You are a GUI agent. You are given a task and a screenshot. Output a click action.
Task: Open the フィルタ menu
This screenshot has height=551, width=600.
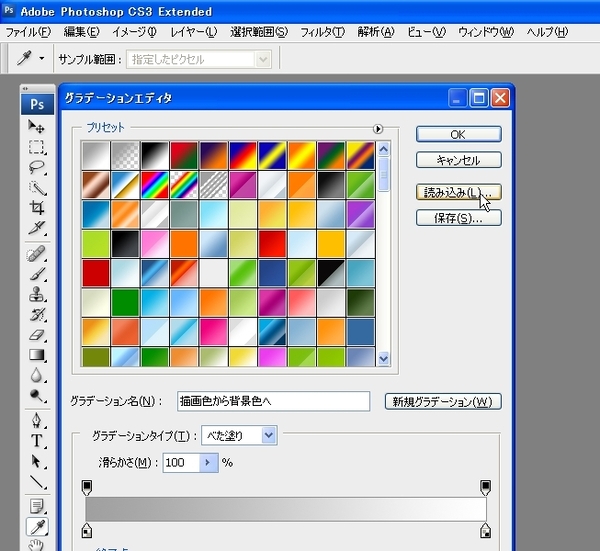(322, 32)
